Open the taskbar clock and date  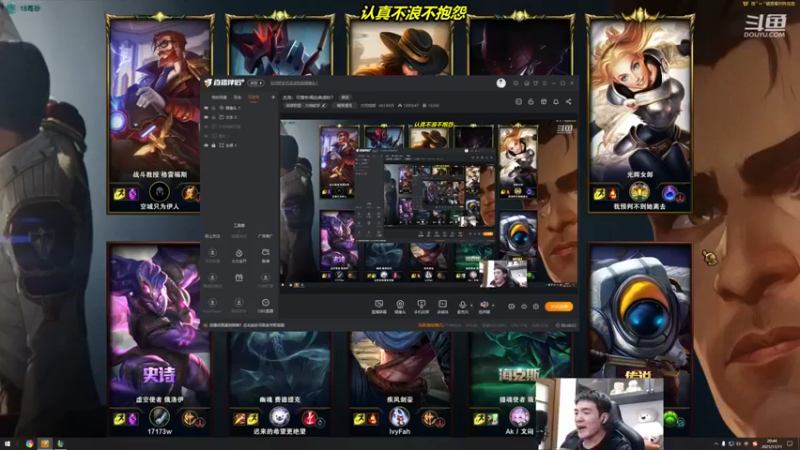(773, 443)
